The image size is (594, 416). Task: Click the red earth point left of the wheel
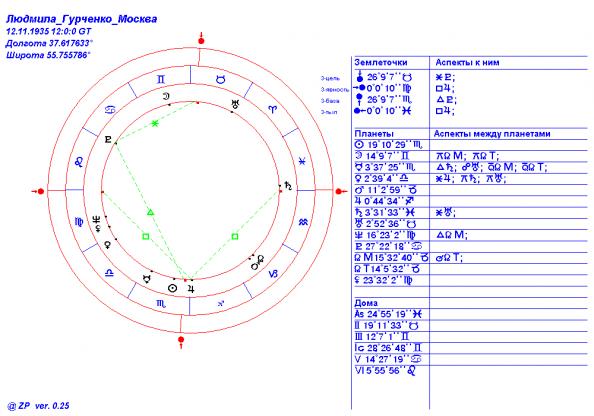point(39,192)
